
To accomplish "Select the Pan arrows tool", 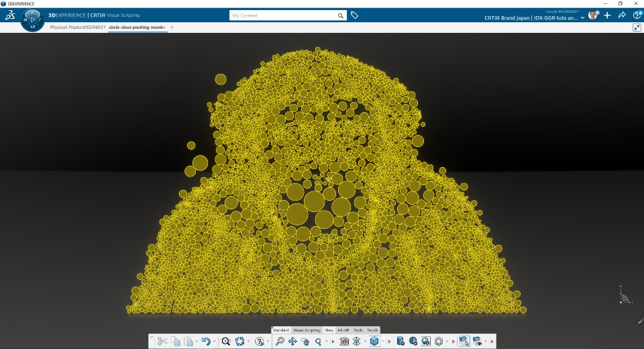I will pos(292,341).
